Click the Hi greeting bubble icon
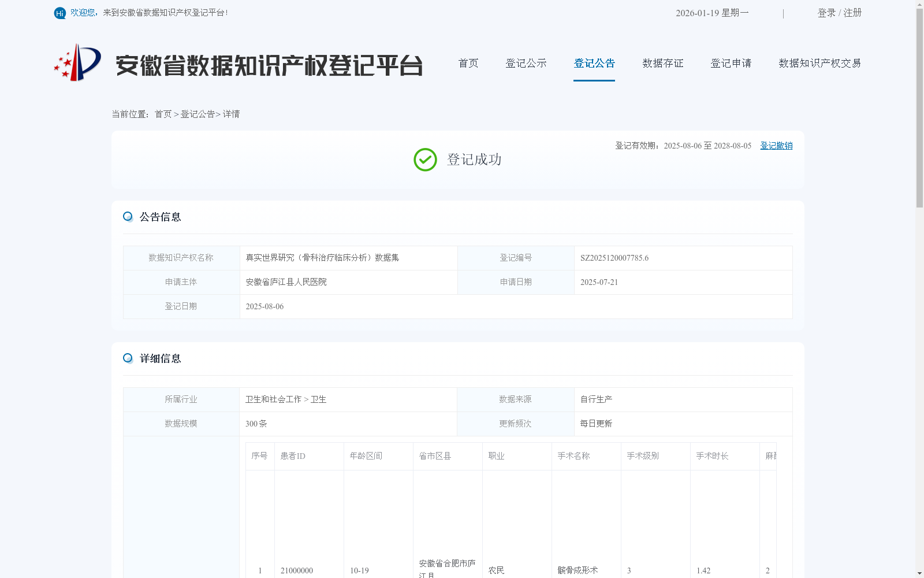Viewport: 924px width, 578px height. click(x=60, y=13)
